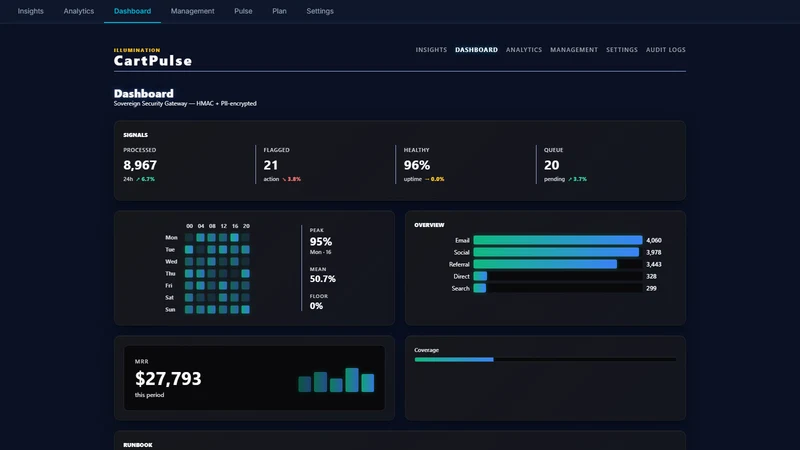Select the Email bar in Overview chart
The height and width of the screenshot is (450, 800).
[558, 240]
